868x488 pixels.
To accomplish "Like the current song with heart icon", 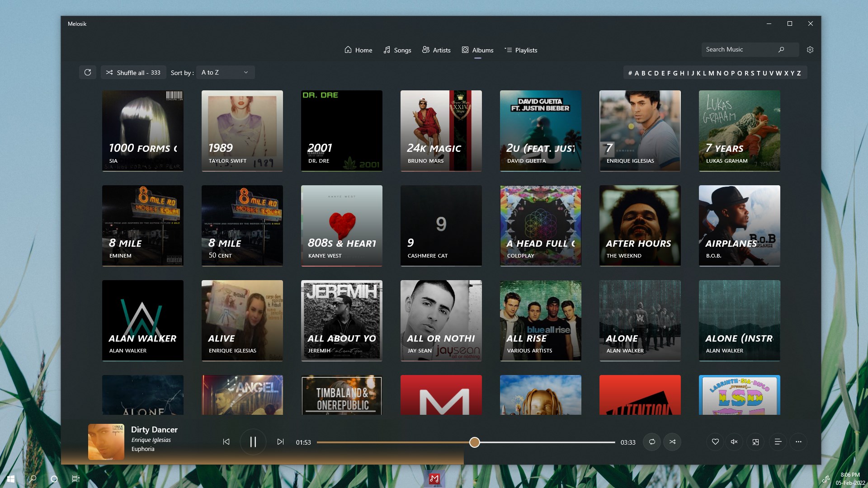I will point(715,441).
